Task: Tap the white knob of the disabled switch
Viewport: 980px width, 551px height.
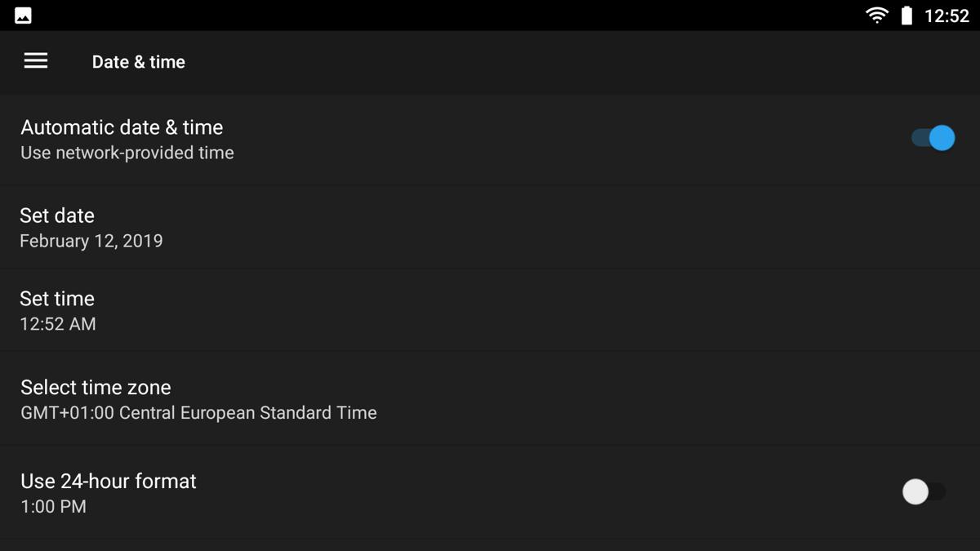Action: (915, 491)
